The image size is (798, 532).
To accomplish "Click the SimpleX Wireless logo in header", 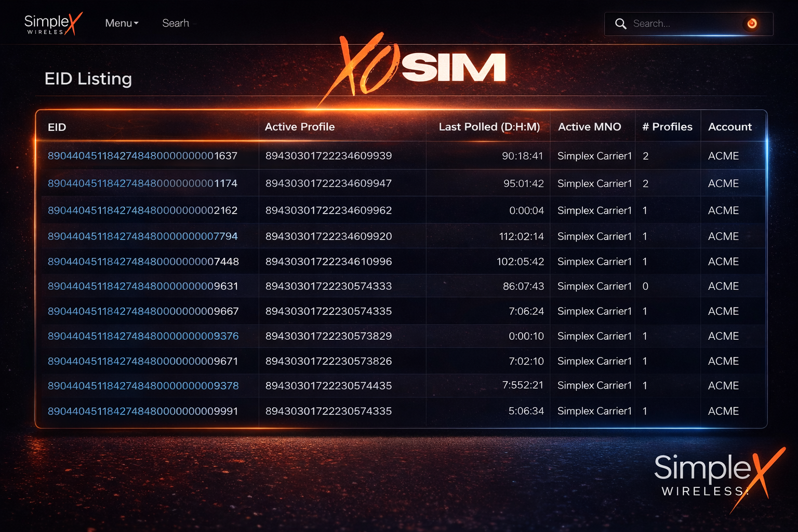I will [x=52, y=24].
